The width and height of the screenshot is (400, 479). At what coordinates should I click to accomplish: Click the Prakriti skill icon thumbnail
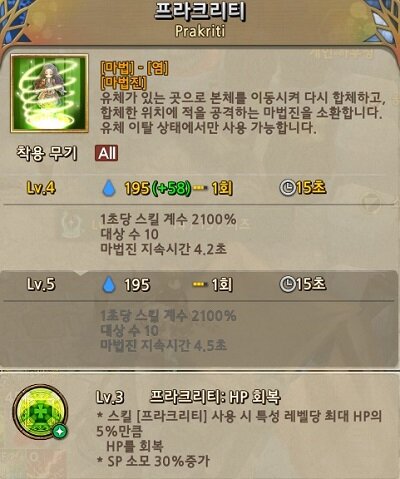tap(50, 93)
